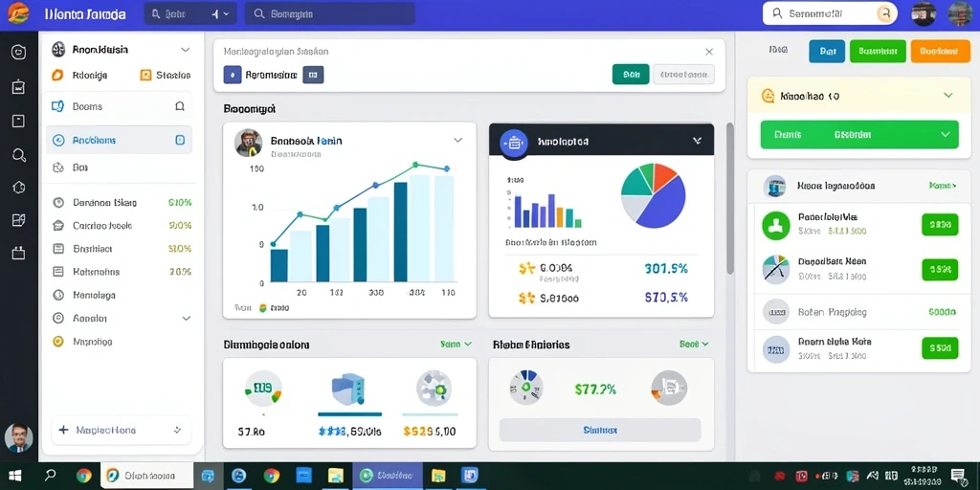This screenshot has height=490, width=980.
Task: Open the notification center in the system tray
Action: pyautogui.click(x=957, y=476)
